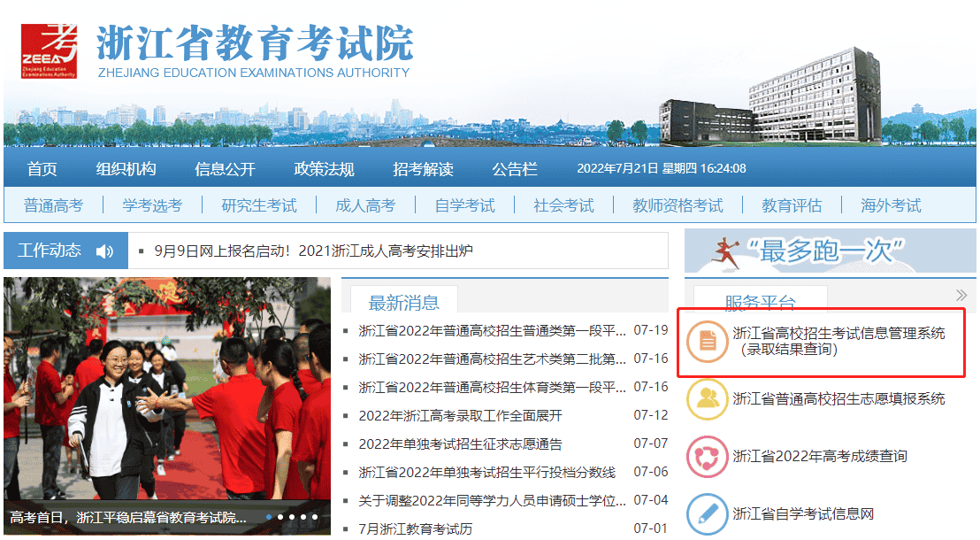Open the 公告栏 menu item
This screenshot has height=540, width=980.
coord(515,169)
